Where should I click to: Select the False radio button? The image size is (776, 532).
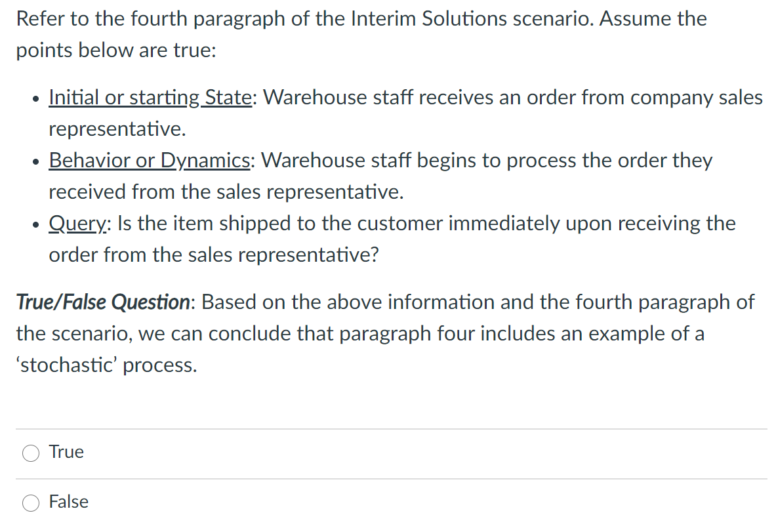point(31,502)
